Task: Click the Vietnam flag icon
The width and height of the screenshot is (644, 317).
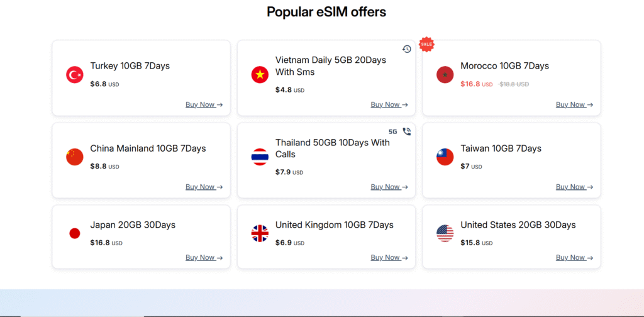Action: tap(260, 75)
